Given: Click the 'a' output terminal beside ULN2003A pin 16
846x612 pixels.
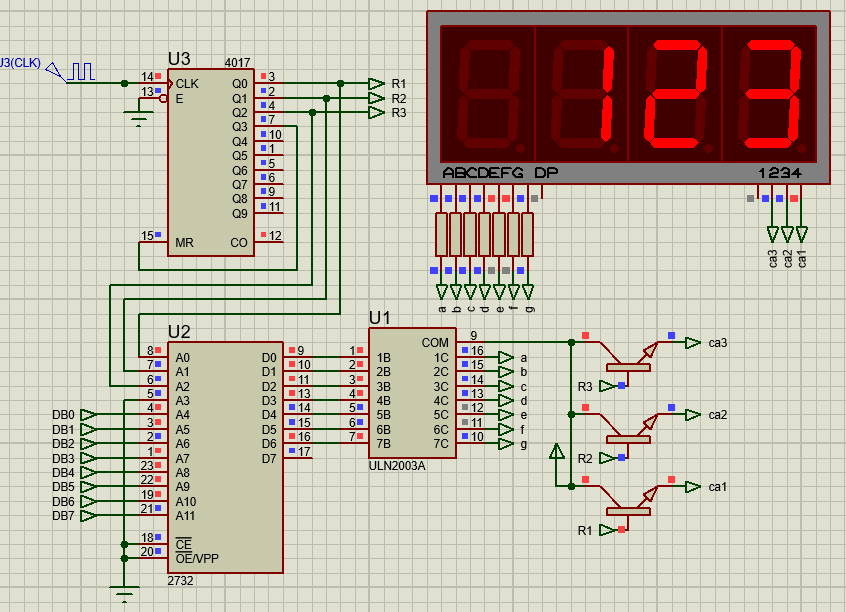Looking at the screenshot, I should pos(506,357).
